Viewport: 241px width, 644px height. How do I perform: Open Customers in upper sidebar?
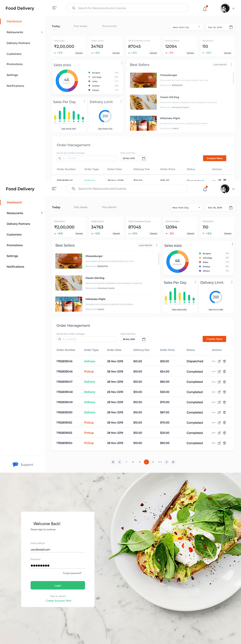14,54
